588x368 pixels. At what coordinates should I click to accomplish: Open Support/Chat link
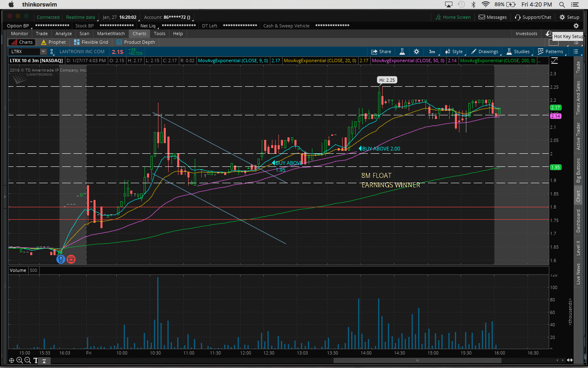pyautogui.click(x=533, y=17)
